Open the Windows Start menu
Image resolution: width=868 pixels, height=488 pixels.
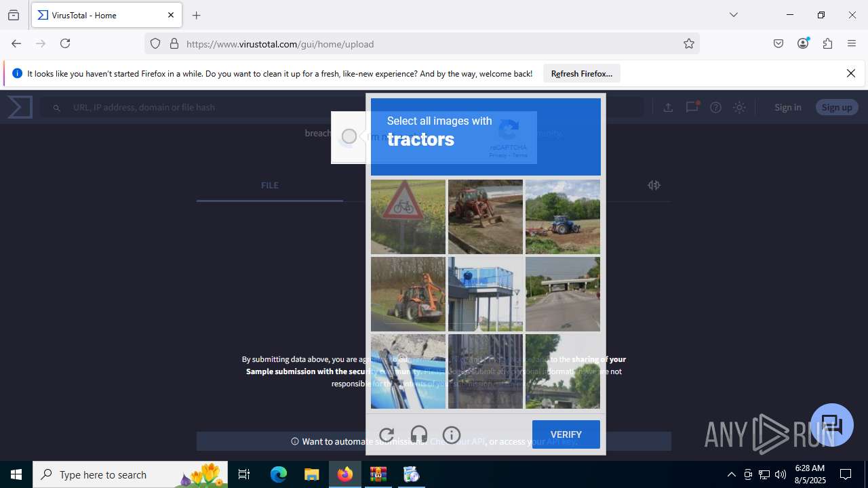16,474
